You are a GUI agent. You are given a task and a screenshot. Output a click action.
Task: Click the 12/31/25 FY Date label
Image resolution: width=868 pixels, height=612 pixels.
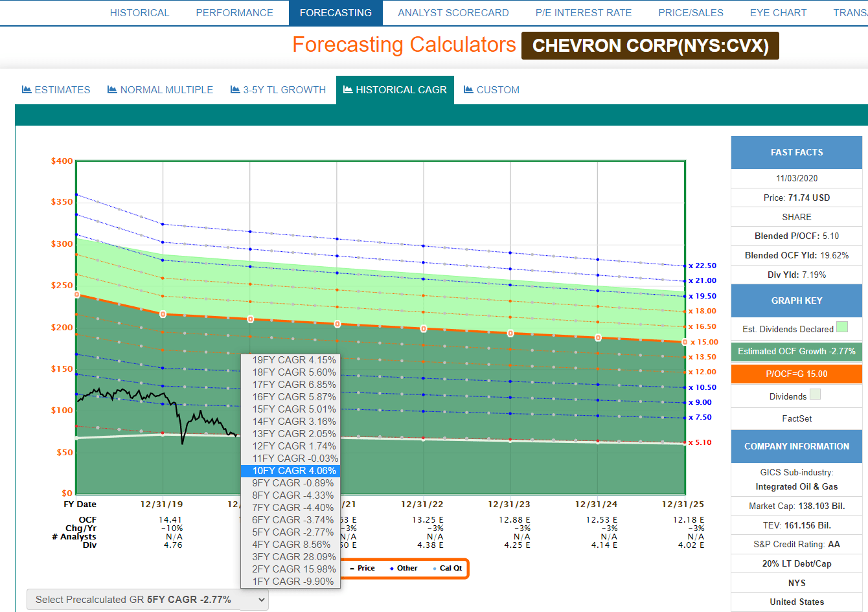pos(683,504)
